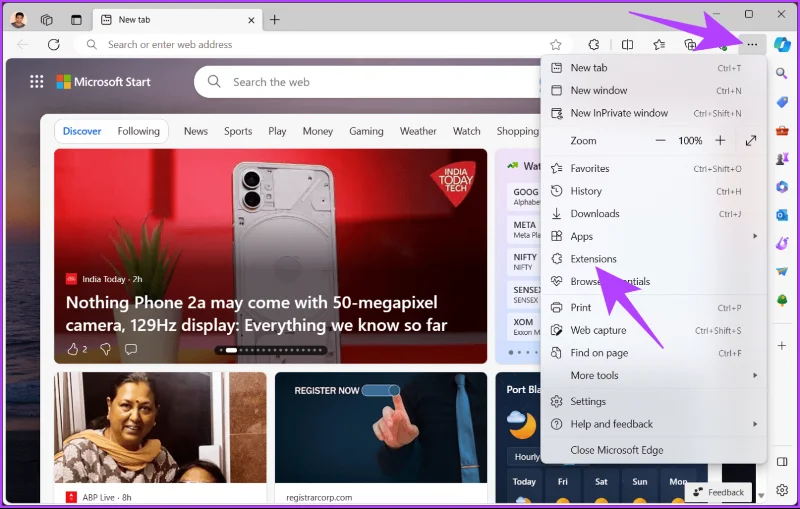The width and height of the screenshot is (800, 509).
Task: Hide the sidebar with the panel icon
Action: (x=782, y=462)
